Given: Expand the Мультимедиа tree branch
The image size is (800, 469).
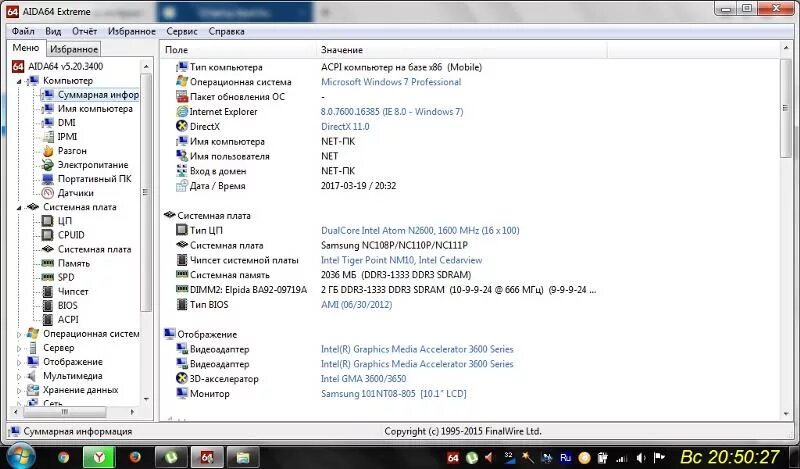Looking at the screenshot, I should [19, 377].
